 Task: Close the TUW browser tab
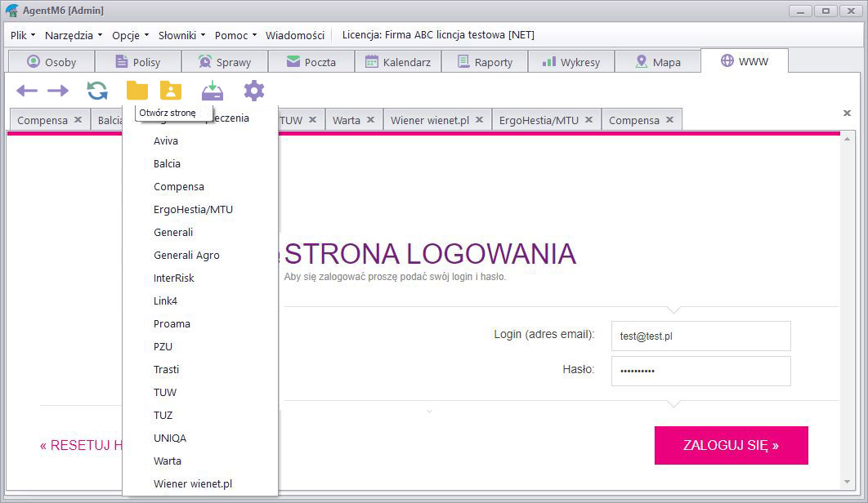coord(313,119)
